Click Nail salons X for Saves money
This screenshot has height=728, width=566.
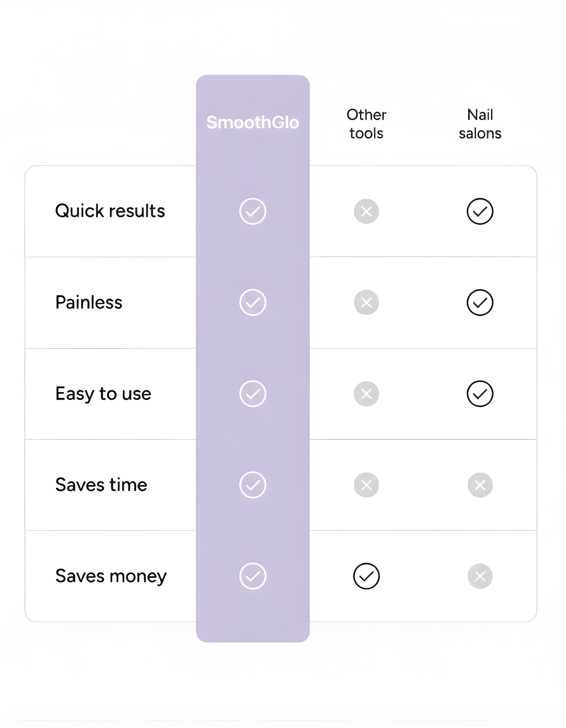click(480, 576)
